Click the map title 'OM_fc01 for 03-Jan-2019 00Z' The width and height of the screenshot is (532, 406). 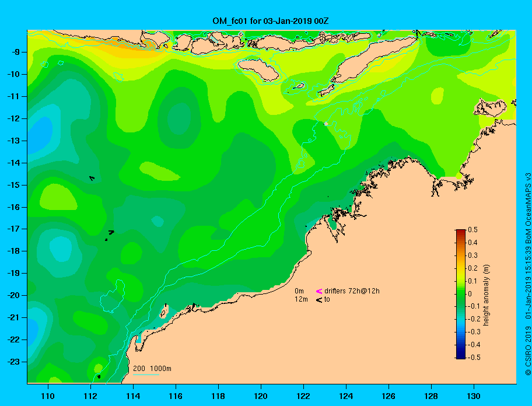tap(271, 21)
